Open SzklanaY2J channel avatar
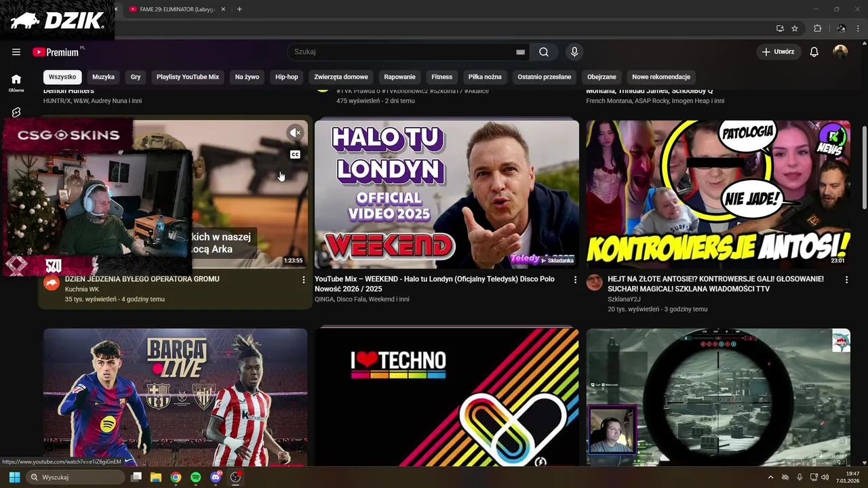The width and height of the screenshot is (868, 488). (x=595, y=283)
